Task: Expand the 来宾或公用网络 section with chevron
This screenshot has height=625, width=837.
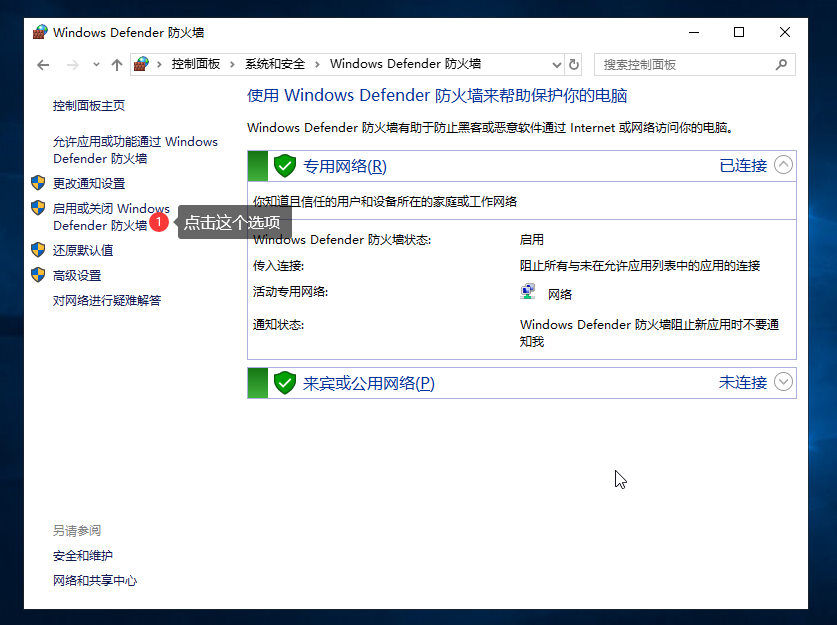Action: pos(783,382)
